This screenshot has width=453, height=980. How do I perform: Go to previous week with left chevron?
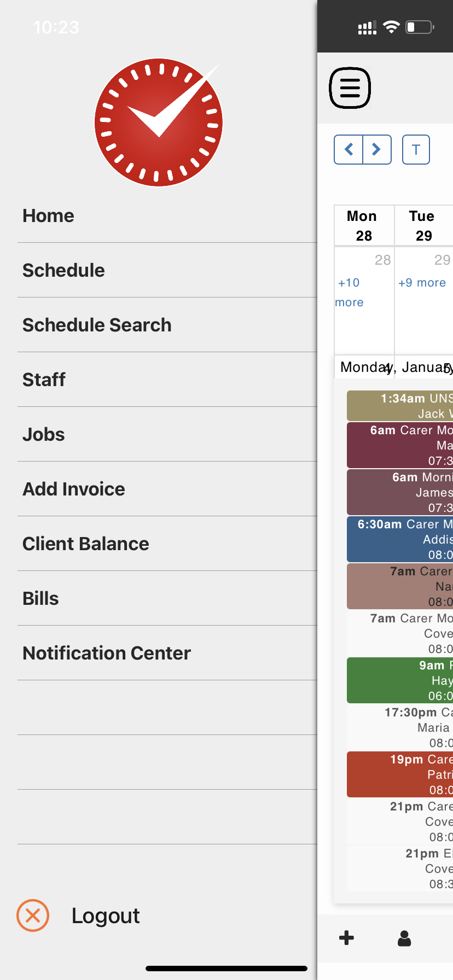[x=349, y=149]
